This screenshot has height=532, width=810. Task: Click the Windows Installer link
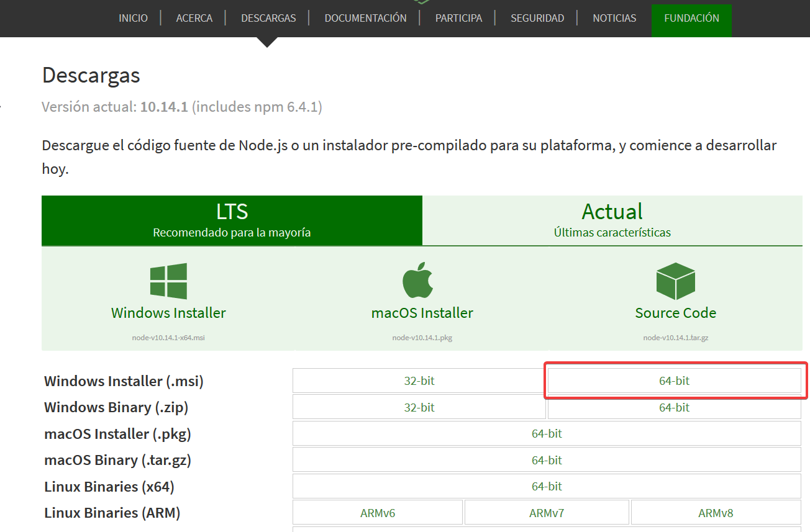point(168,313)
